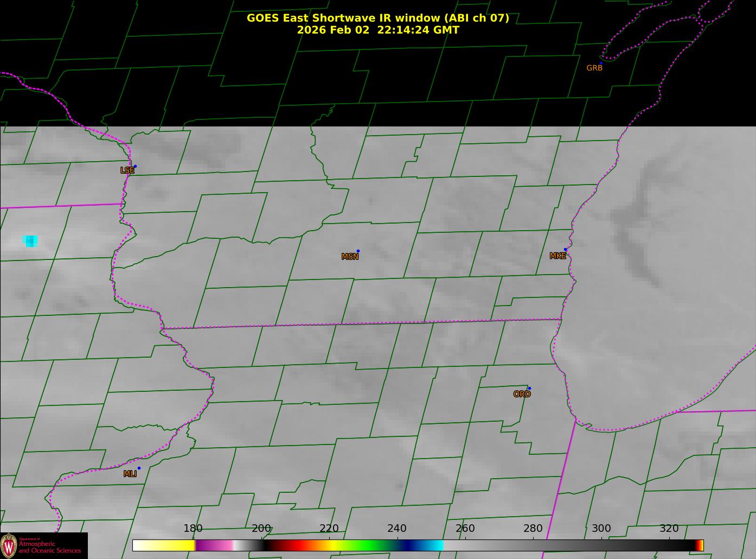The height and width of the screenshot is (559, 756).
Task: Click the blue station dot at MLI
Action: 139,468
